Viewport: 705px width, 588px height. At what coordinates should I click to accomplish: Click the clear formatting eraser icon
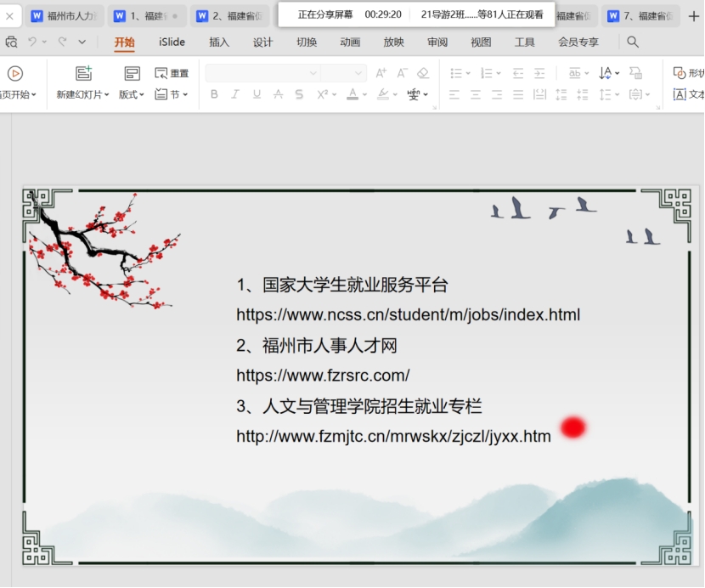[423, 74]
